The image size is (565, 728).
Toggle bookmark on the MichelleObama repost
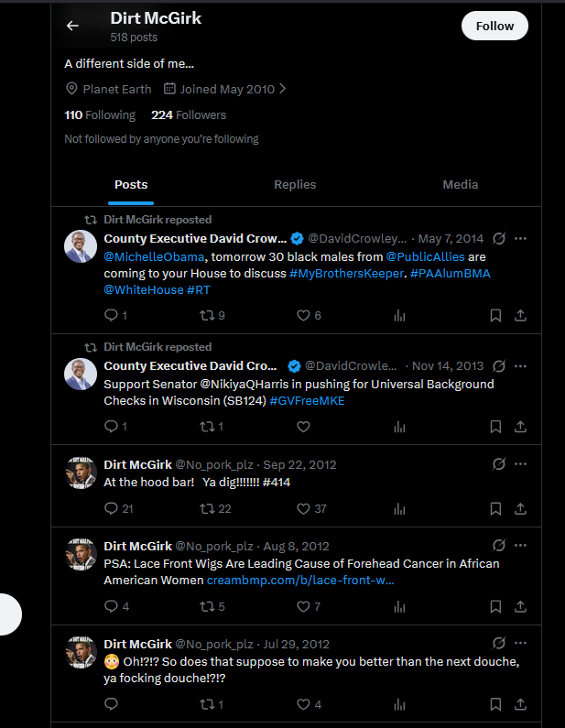[x=495, y=316]
